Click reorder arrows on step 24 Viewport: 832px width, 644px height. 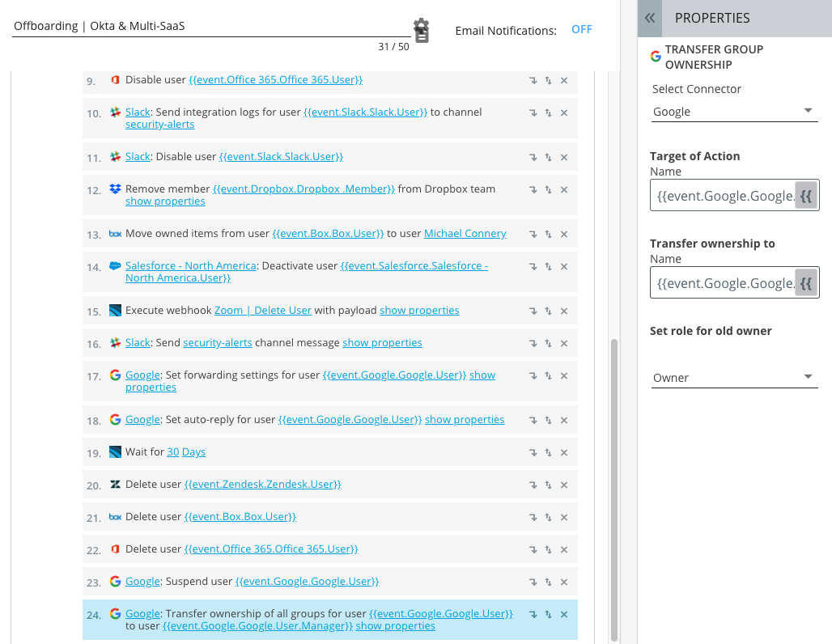(x=548, y=615)
